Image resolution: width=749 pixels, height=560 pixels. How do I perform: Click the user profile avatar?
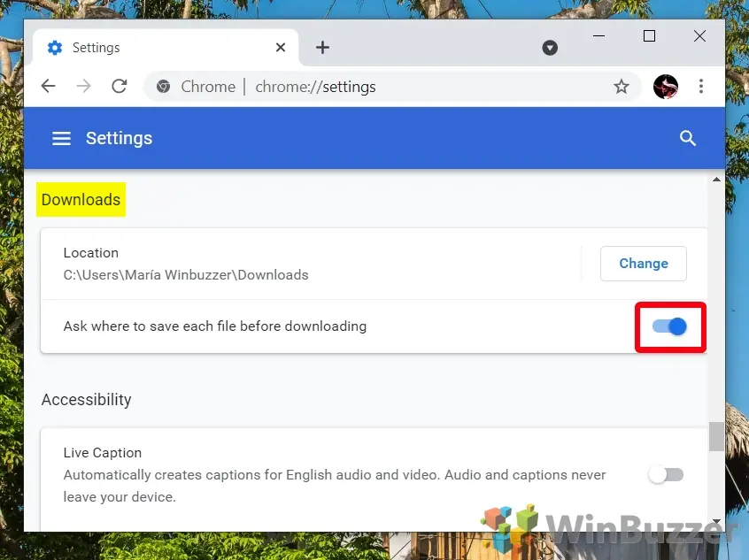(x=666, y=87)
